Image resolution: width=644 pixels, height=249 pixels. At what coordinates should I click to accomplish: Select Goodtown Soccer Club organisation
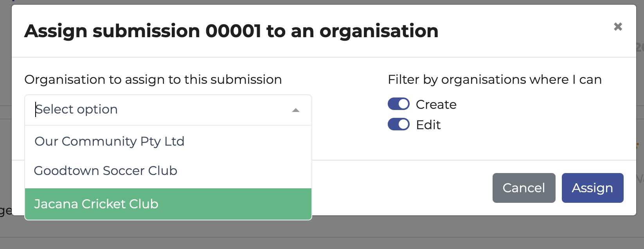[106, 171]
